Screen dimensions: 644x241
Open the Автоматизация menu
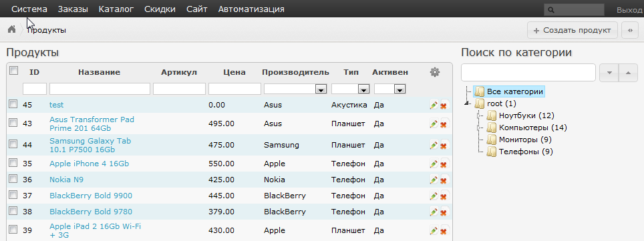(251, 9)
